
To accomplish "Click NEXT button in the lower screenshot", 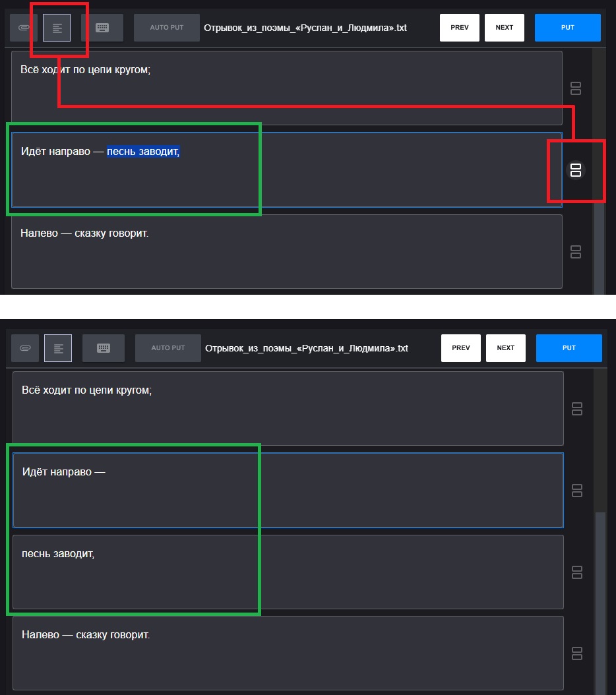I will point(506,348).
